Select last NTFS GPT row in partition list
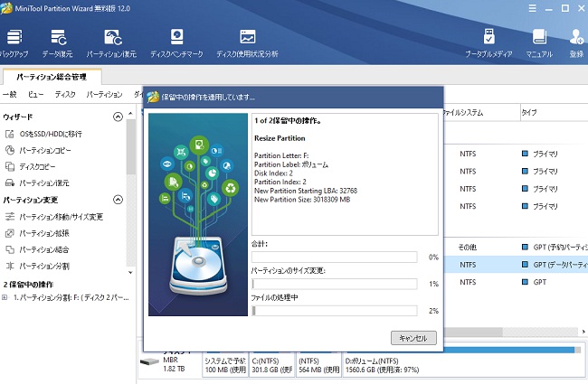588x384 pixels. (516, 282)
